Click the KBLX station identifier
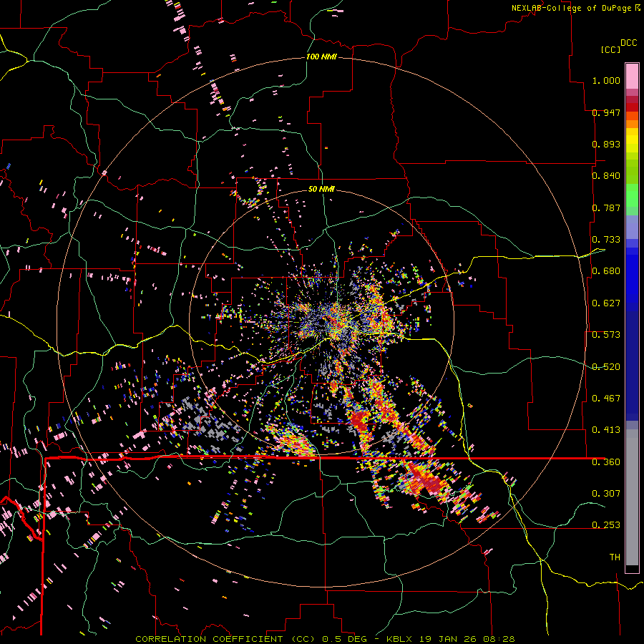This screenshot has width=644, height=644. click(x=399, y=639)
